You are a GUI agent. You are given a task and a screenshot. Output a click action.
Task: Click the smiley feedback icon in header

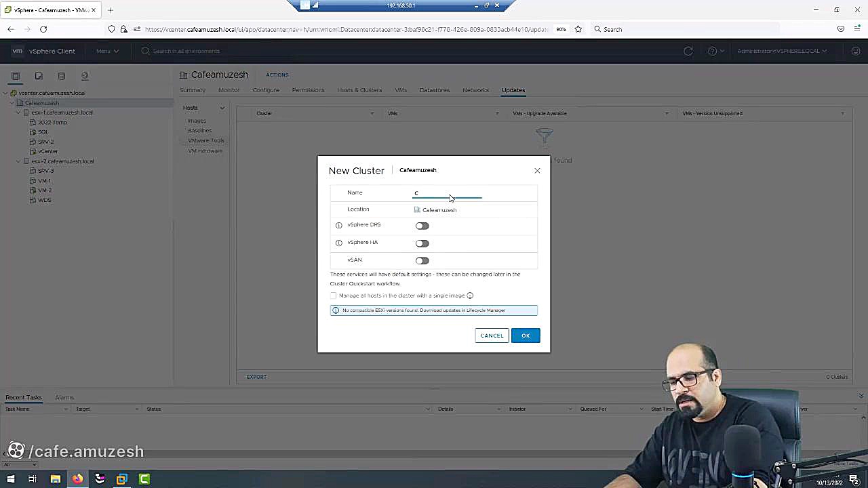point(855,51)
